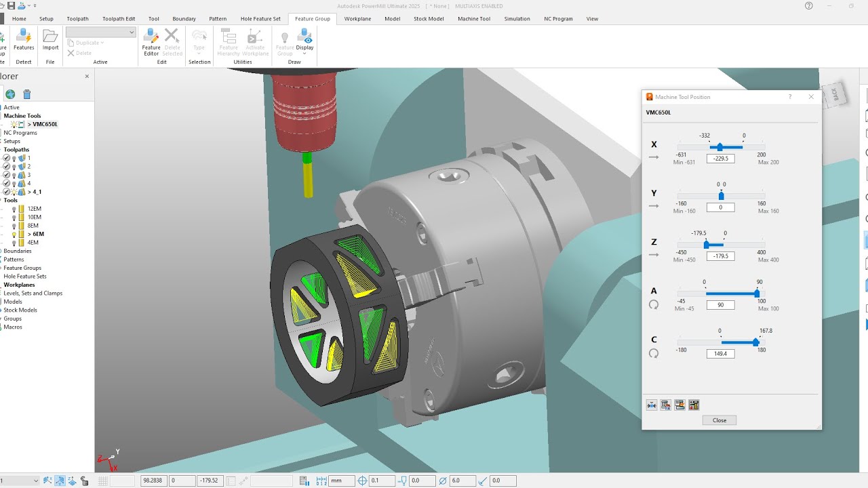868x488 pixels.
Task: Open the Feature Editor in the ribbon
Action: [x=151, y=41]
